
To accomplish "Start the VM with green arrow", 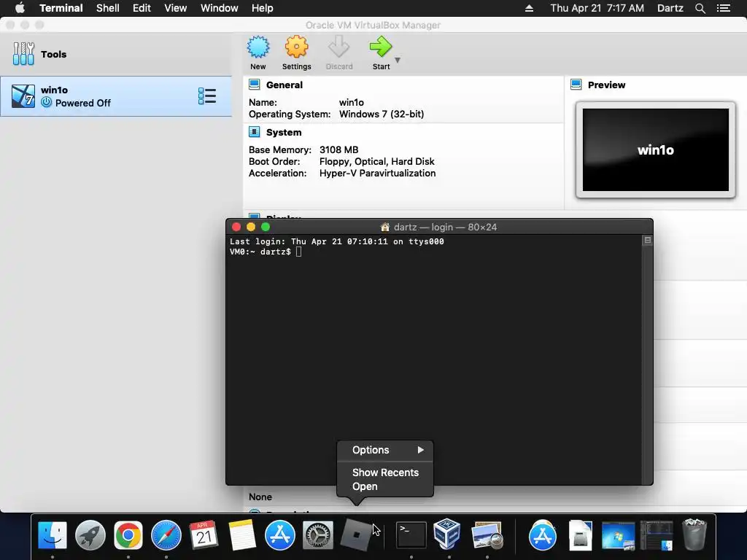I will 380,47.
